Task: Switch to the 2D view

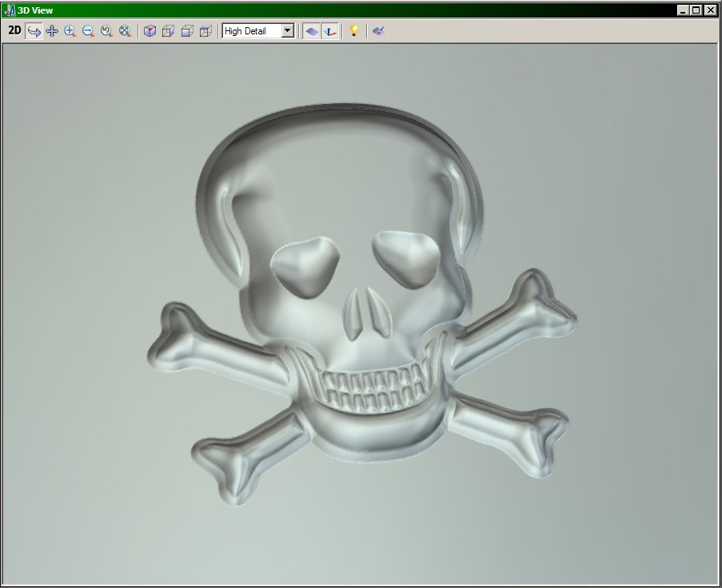Action: click(14, 31)
